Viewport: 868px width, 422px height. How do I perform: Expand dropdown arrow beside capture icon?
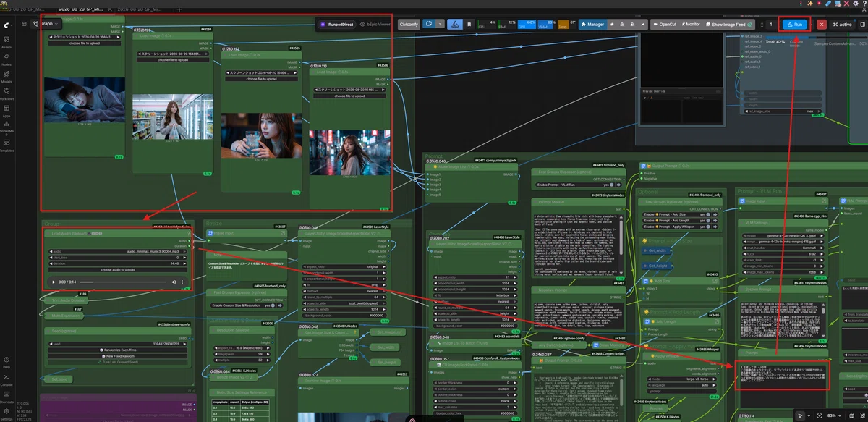(441, 24)
